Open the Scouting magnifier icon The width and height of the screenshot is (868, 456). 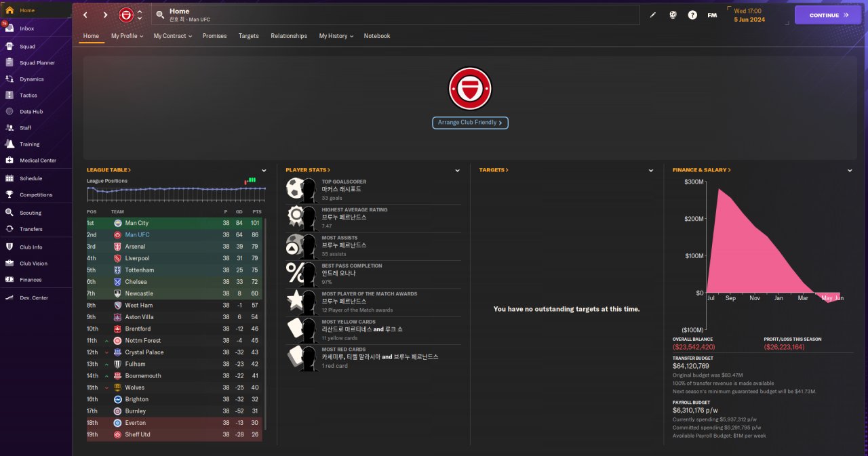[9, 213]
